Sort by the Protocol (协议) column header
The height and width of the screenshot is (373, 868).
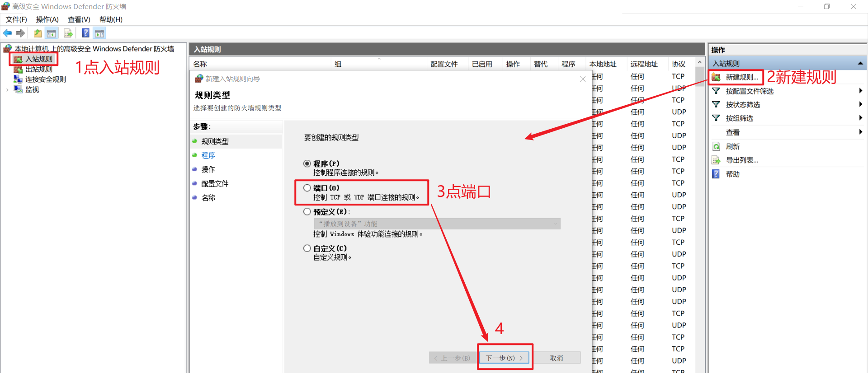[681, 64]
